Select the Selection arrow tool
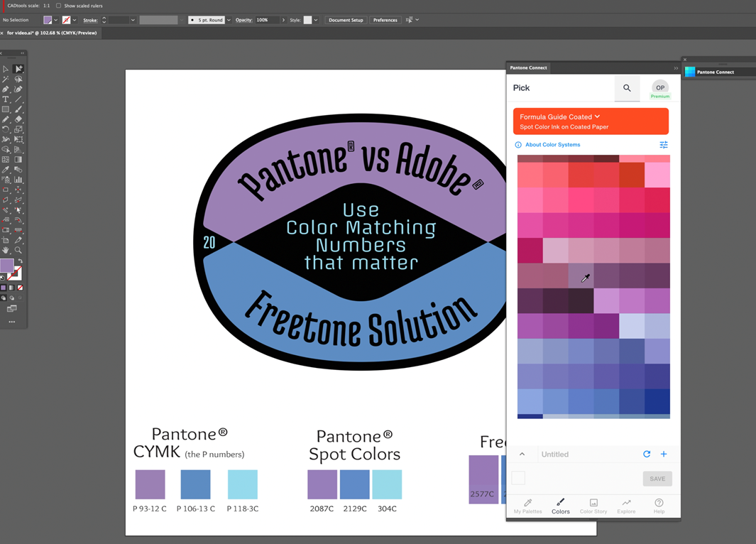The width and height of the screenshot is (756, 544). 5,68
